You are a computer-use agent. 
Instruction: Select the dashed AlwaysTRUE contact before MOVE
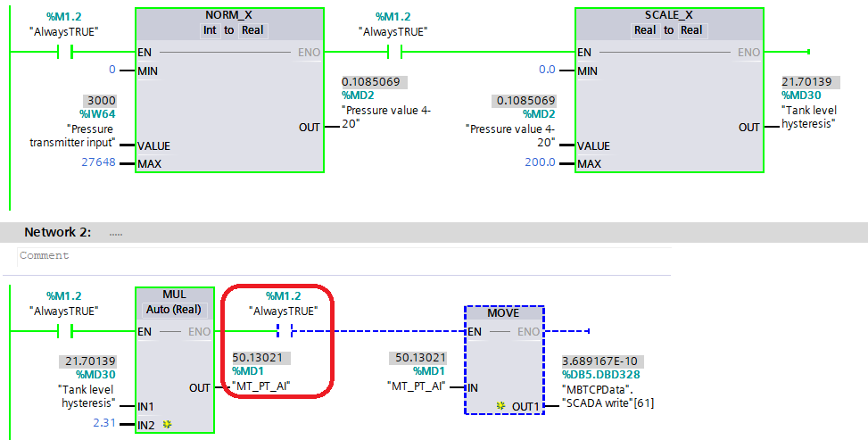[285, 331]
